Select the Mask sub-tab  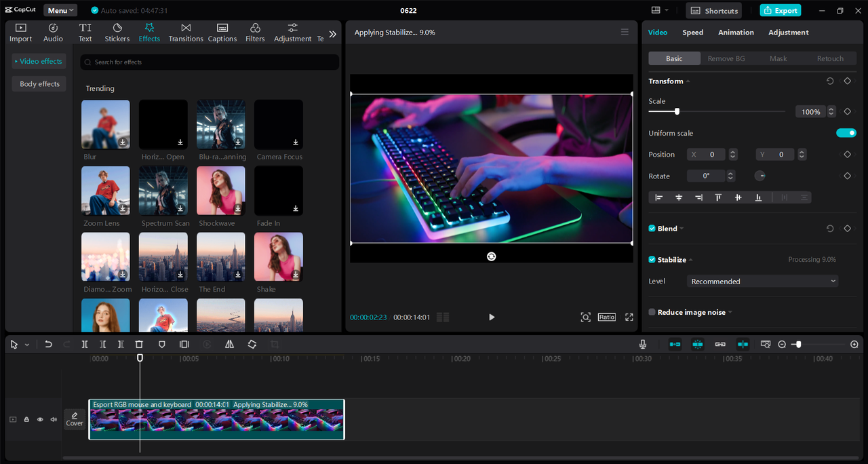tap(778, 58)
